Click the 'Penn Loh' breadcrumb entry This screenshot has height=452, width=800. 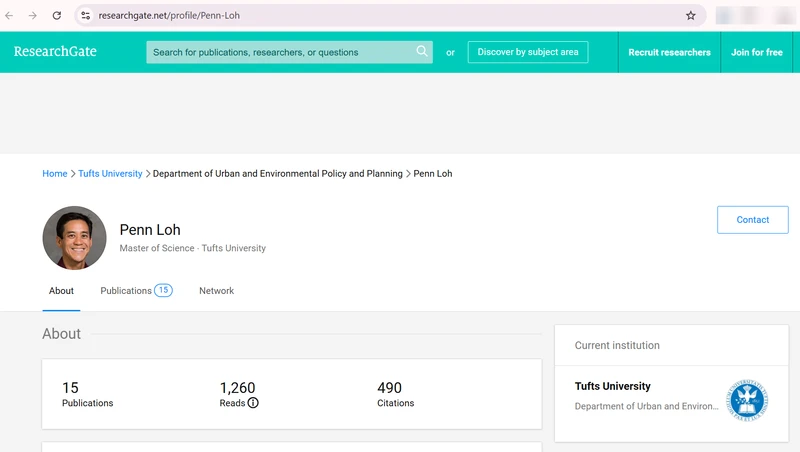coord(433,173)
